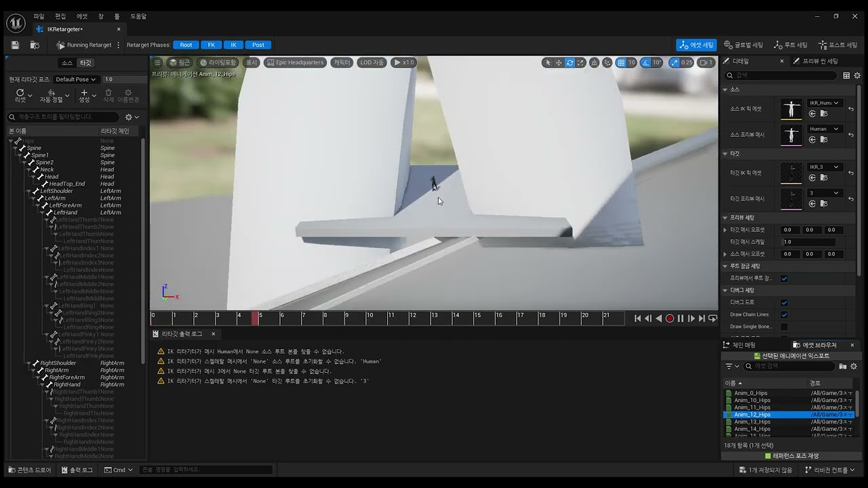Click the surface snapping icon
868x488 pixels.
click(607, 62)
